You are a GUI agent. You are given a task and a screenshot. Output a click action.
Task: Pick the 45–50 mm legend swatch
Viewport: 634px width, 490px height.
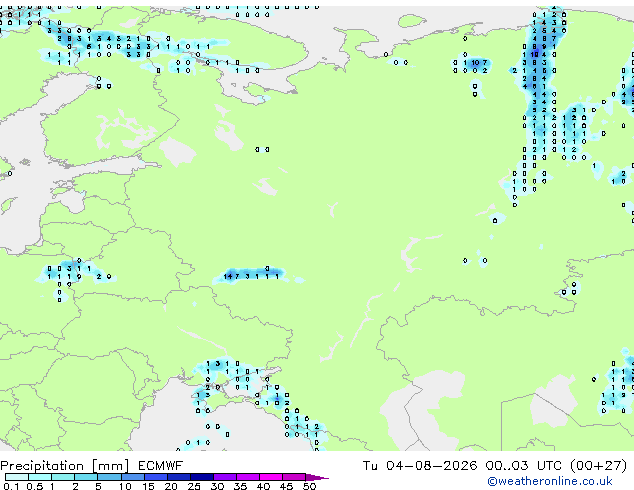coord(294,477)
